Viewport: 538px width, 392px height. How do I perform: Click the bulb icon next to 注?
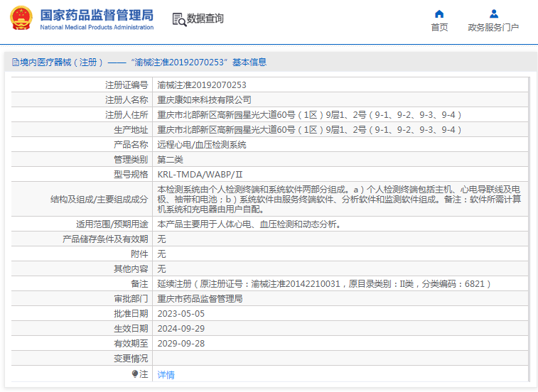click(135, 374)
